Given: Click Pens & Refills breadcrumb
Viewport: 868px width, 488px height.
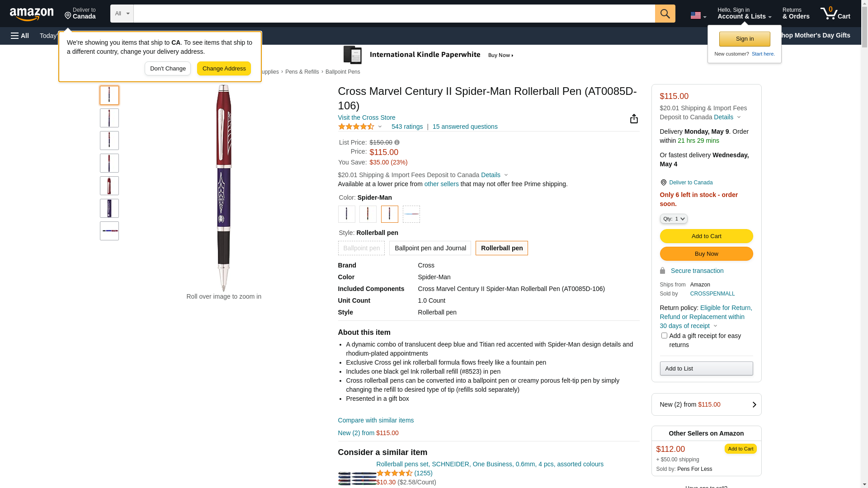Looking at the screenshot, I should [x=302, y=72].
